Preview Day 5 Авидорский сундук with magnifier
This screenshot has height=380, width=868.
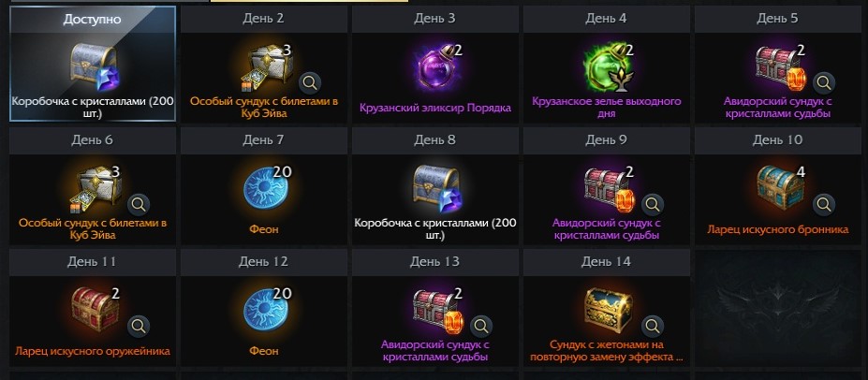[x=824, y=83]
